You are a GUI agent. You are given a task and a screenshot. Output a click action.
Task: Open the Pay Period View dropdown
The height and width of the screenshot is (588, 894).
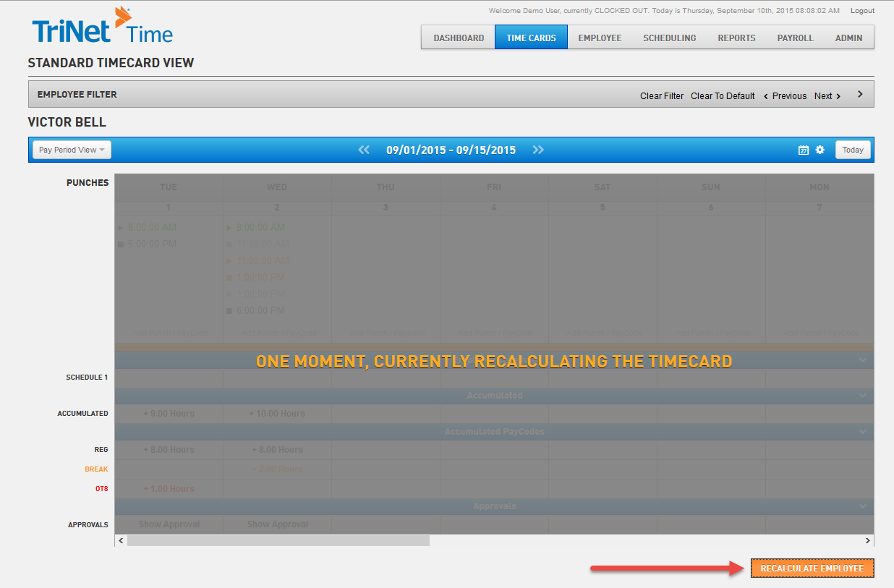coord(72,150)
